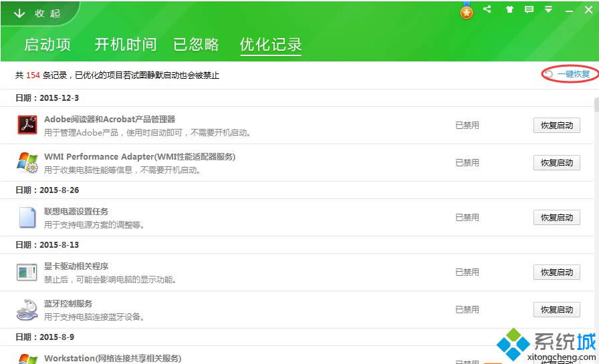Restore startup for 显卡驱动相关程序
Viewport: 599px width, 364px height.
tap(557, 272)
